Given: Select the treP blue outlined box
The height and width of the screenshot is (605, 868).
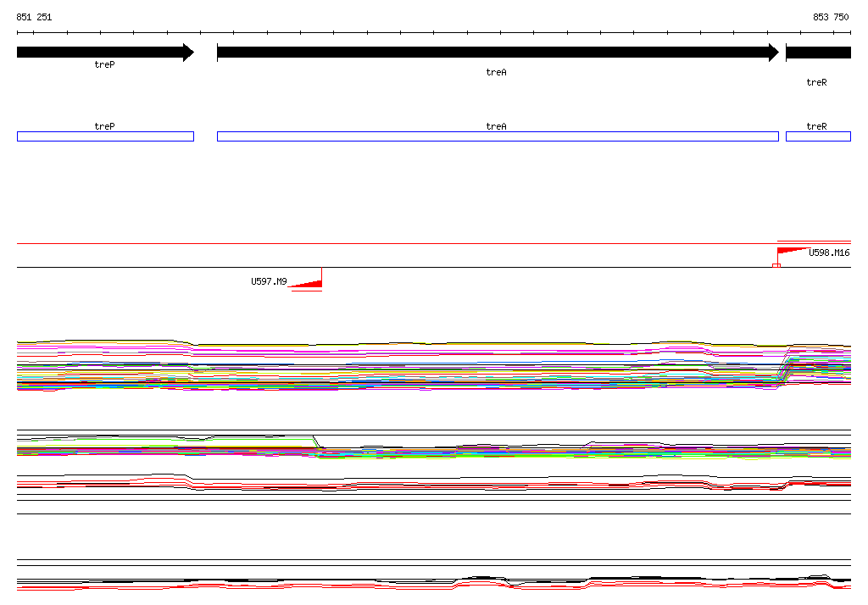Looking at the screenshot, I should [x=106, y=136].
